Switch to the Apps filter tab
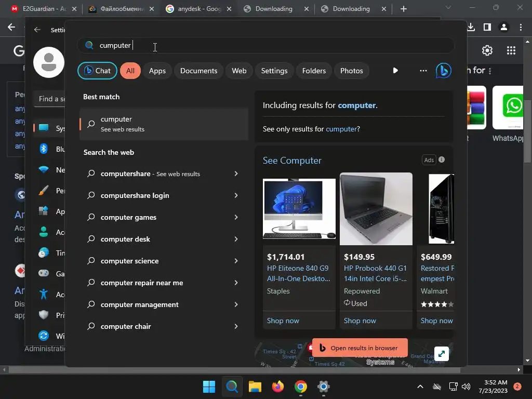 tap(157, 71)
